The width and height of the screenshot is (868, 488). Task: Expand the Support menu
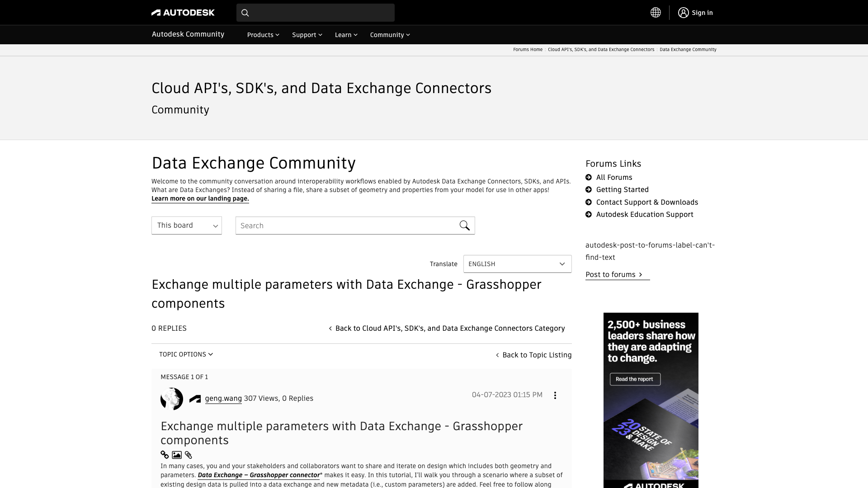tap(307, 35)
